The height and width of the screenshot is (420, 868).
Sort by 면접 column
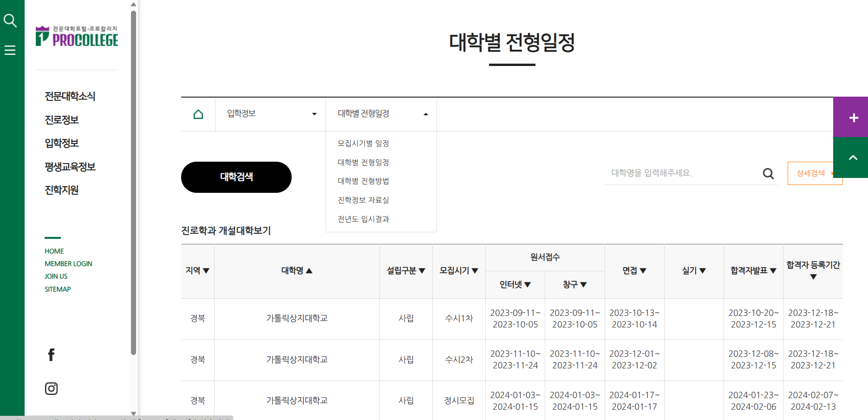coord(634,271)
